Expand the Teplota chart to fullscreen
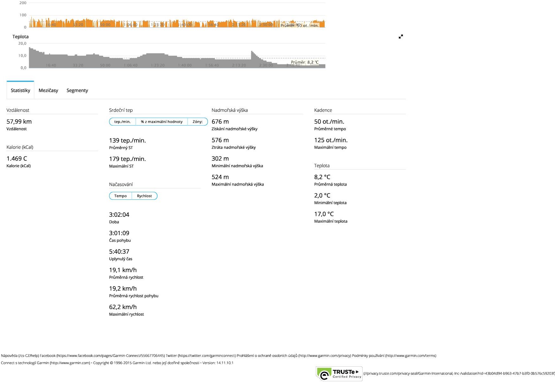This screenshot has width=555, height=392. coord(401,37)
